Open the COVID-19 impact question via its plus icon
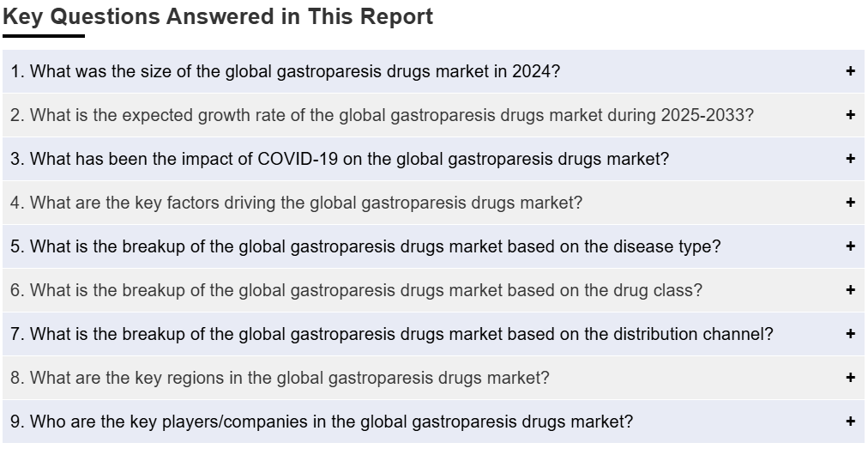This screenshot has height=449, width=868. tap(851, 159)
